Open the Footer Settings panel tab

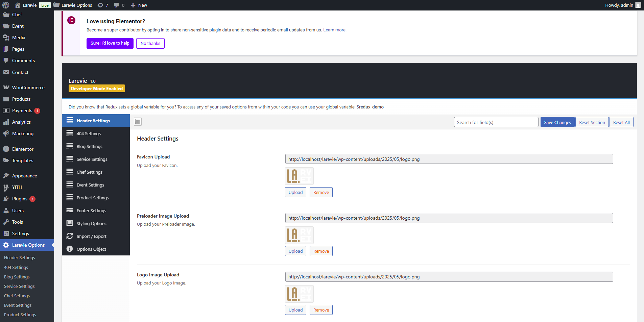[96, 210]
